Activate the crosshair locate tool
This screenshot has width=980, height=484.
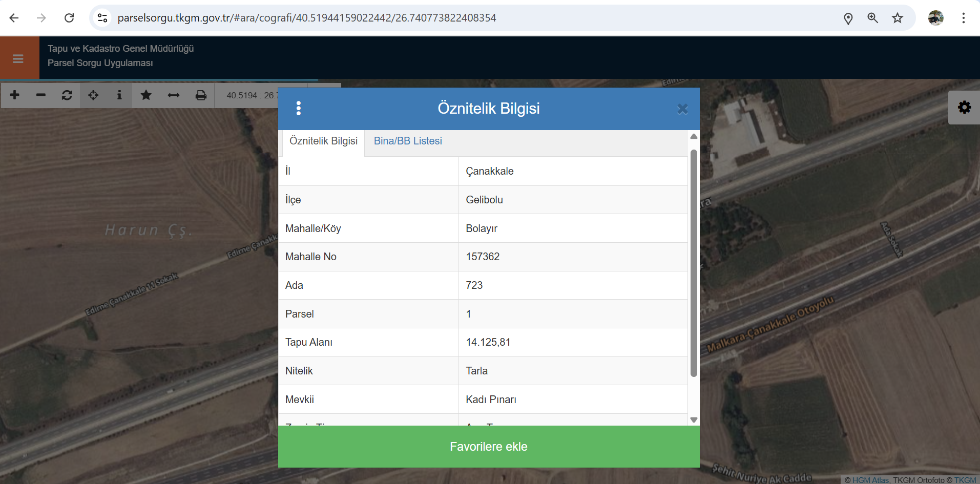coord(93,95)
